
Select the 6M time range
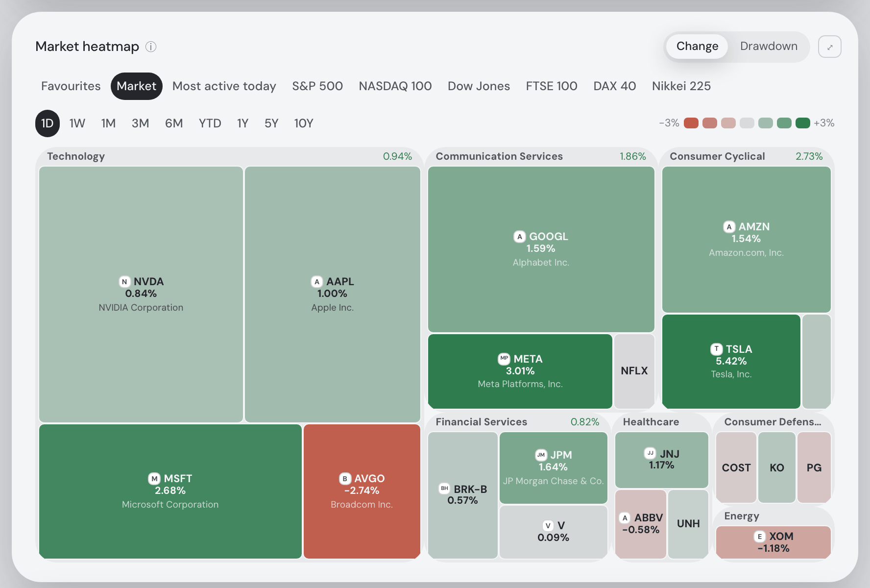(x=174, y=123)
